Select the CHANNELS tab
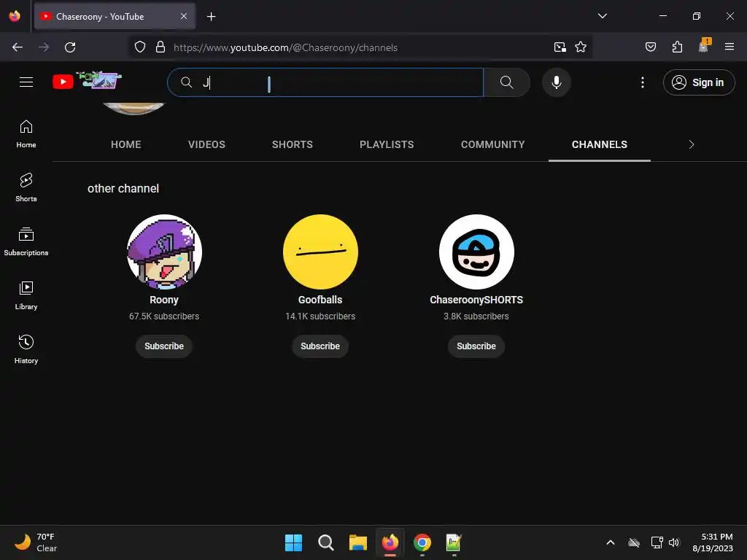Image resolution: width=747 pixels, height=560 pixels. click(x=600, y=144)
